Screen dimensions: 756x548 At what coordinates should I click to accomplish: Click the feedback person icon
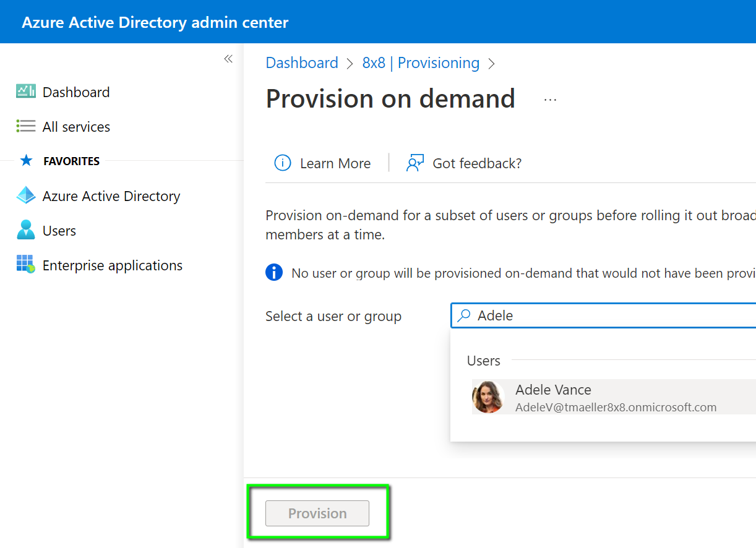click(415, 163)
